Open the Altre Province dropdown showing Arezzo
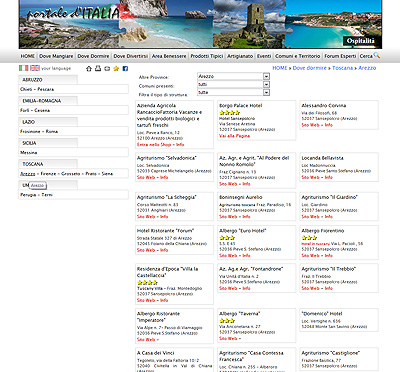 click(234, 76)
